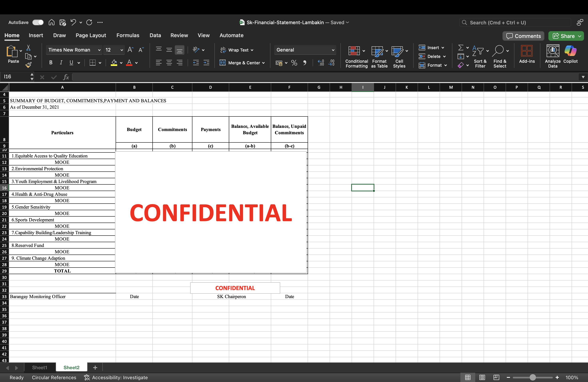Switch to the Sheet1 tab
Image resolution: width=588 pixels, height=382 pixels.
click(40, 367)
